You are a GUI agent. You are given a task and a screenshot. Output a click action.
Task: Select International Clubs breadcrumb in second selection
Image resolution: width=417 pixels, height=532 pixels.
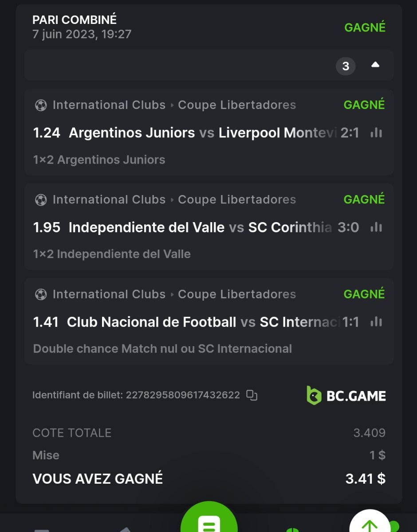109,200
